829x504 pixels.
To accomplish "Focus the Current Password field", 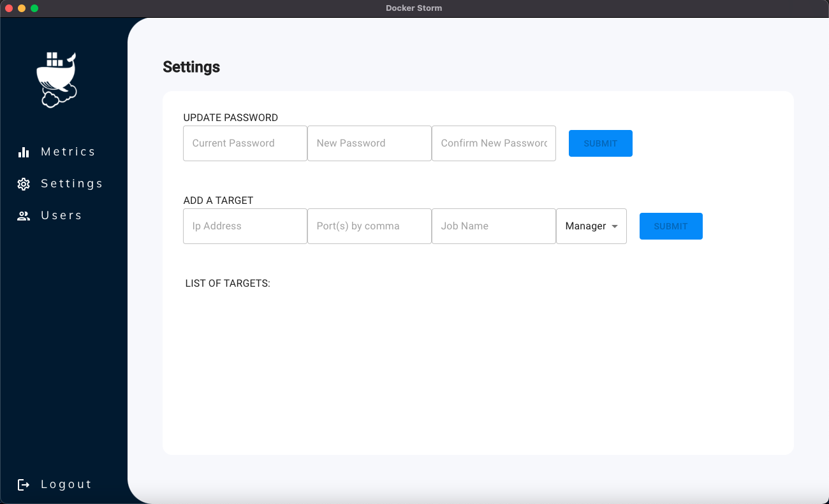I will pos(245,143).
